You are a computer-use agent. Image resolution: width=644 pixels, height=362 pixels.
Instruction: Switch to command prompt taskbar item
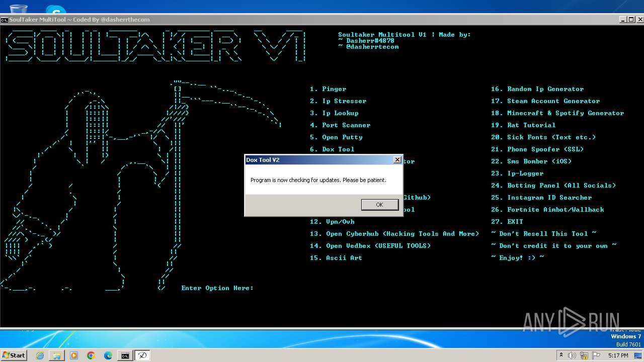click(125, 355)
